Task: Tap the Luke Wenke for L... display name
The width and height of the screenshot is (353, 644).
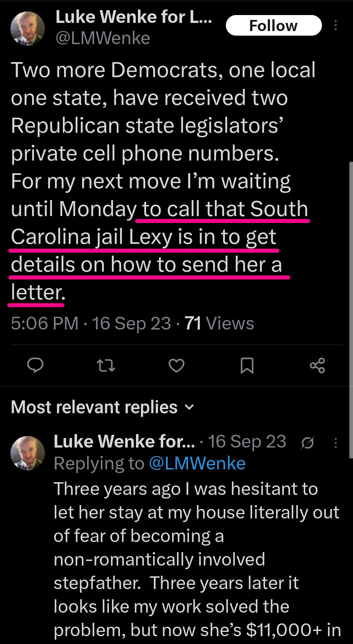Action: (134, 17)
